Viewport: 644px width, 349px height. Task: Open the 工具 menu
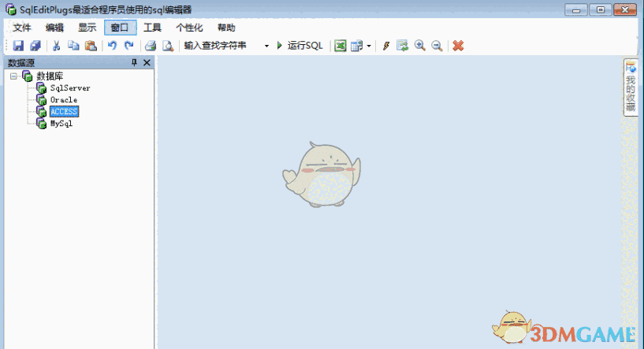pos(152,28)
